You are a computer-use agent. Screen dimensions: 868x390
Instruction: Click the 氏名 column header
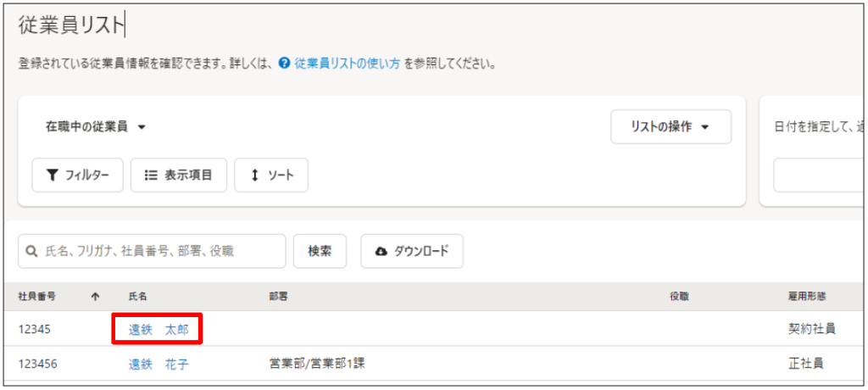click(137, 297)
